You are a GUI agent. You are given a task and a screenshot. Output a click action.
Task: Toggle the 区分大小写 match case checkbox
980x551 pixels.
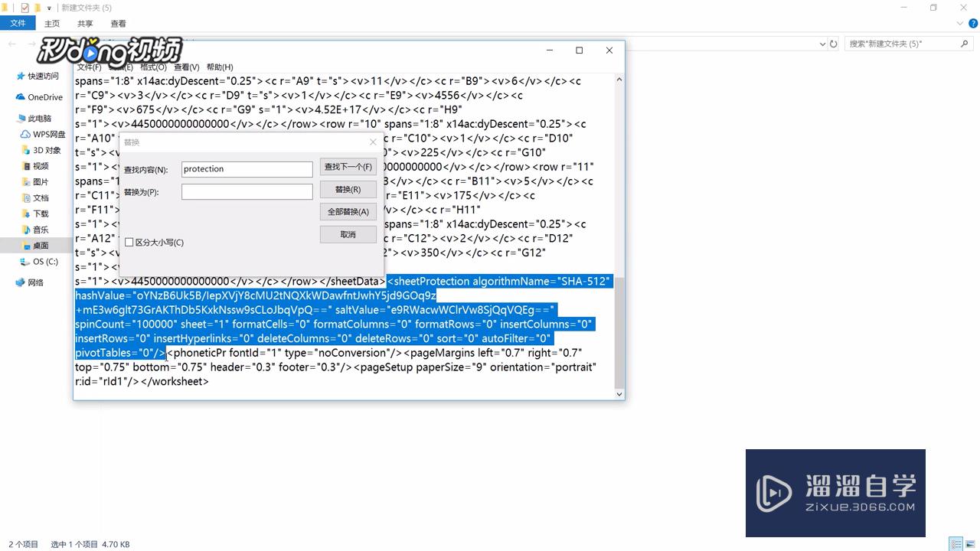click(x=129, y=243)
